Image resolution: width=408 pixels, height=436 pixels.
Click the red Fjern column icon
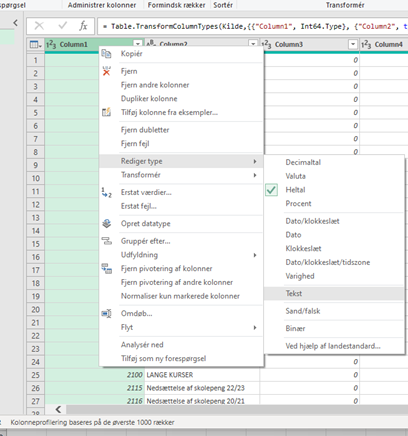coord(106,71)
